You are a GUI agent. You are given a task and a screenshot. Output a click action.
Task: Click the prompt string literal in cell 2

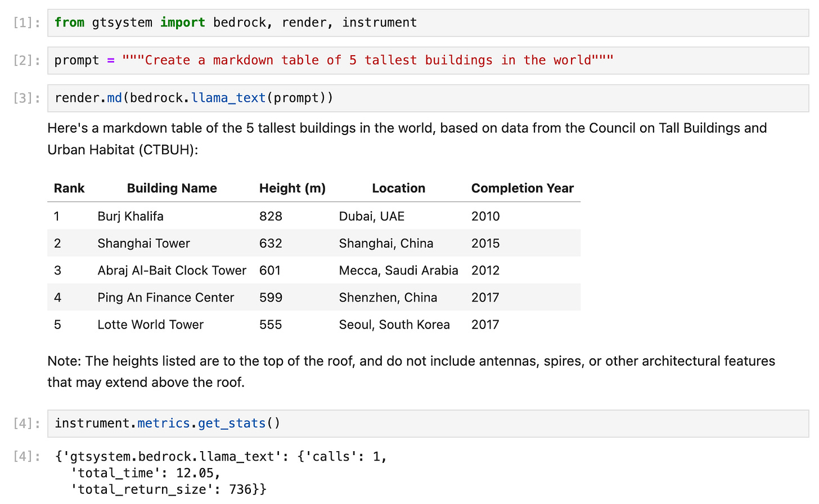[368, 61]
